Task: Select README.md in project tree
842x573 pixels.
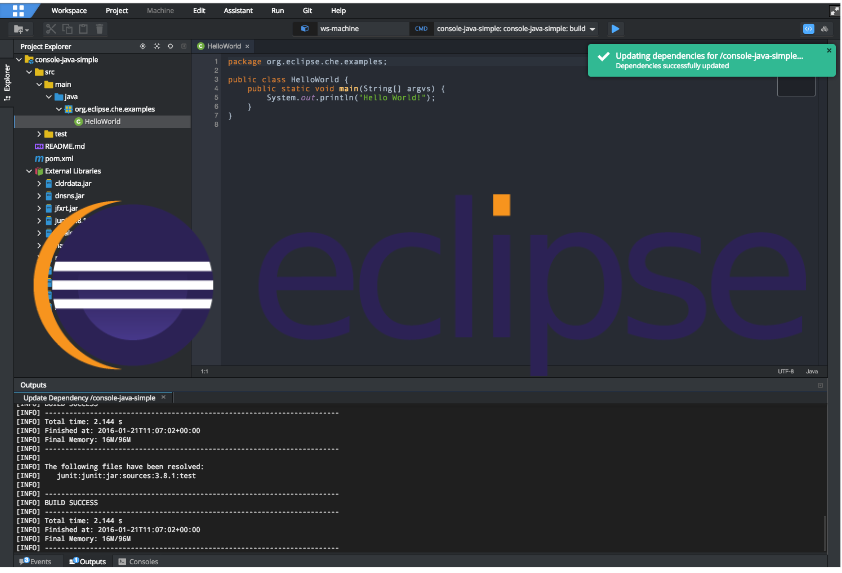Action: [x=64, y=146]
